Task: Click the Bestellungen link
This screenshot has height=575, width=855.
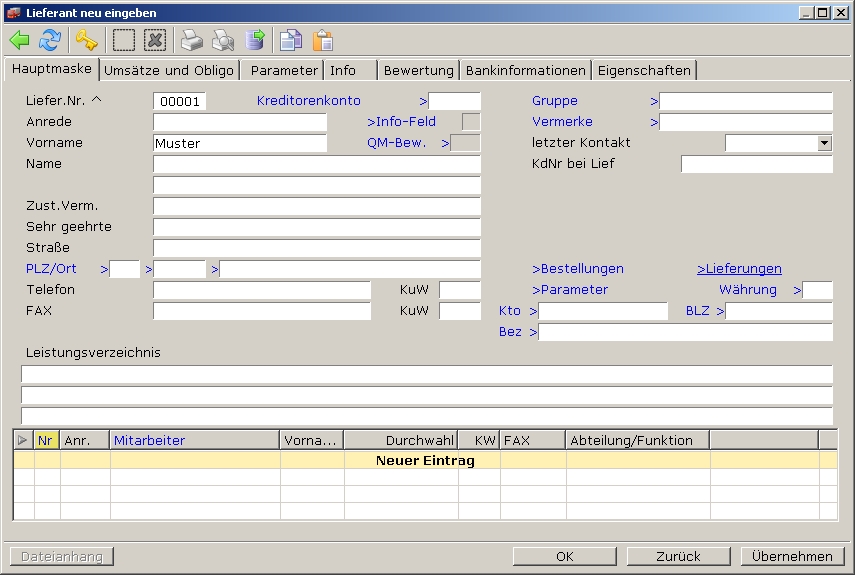Action: [x=578, y=269]
